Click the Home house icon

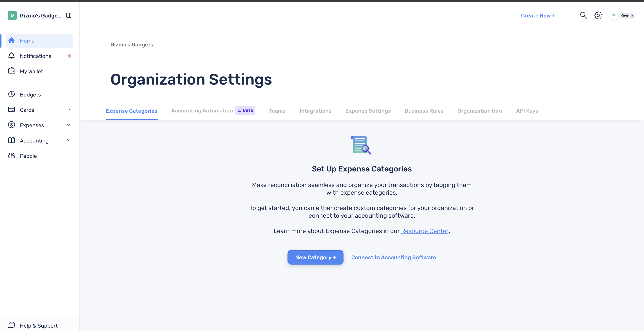(11, 40)
